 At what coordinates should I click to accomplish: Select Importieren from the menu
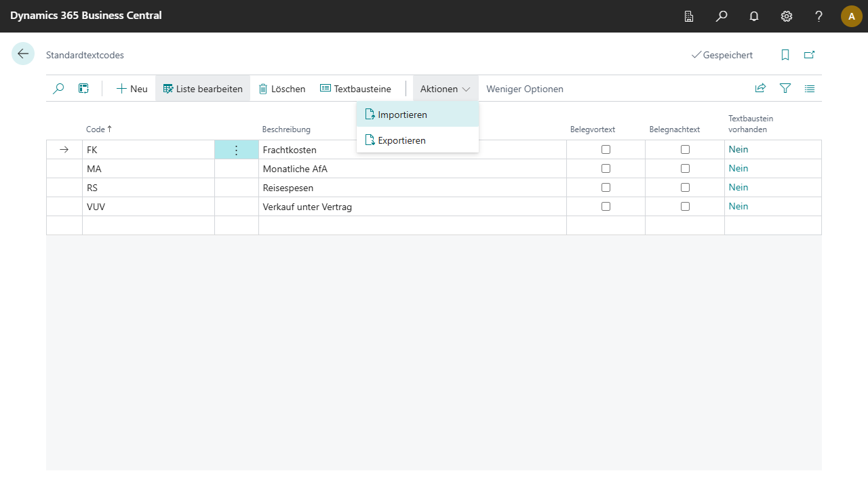(x=402, y=115)
